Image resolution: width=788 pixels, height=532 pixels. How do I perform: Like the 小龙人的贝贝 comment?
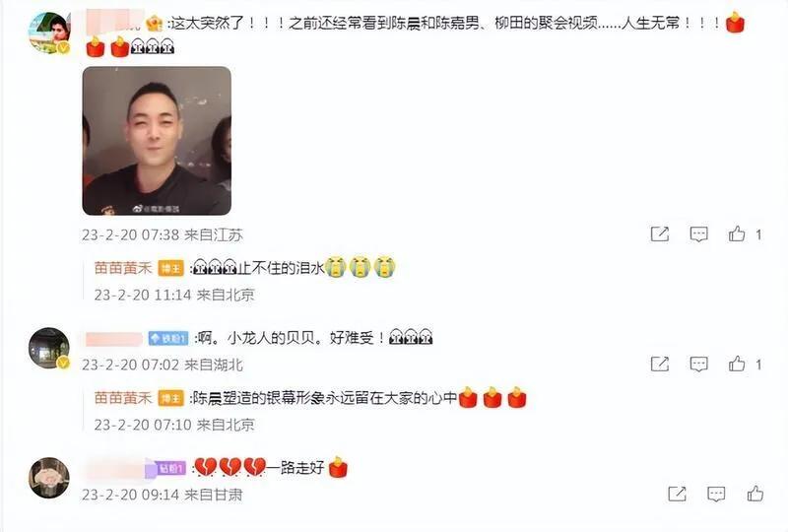737,364
